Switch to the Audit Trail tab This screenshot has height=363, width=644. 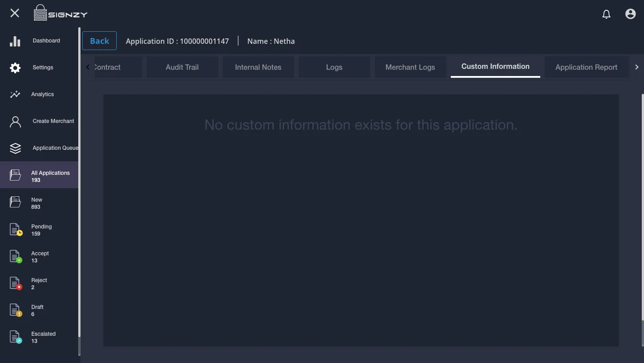182,67
